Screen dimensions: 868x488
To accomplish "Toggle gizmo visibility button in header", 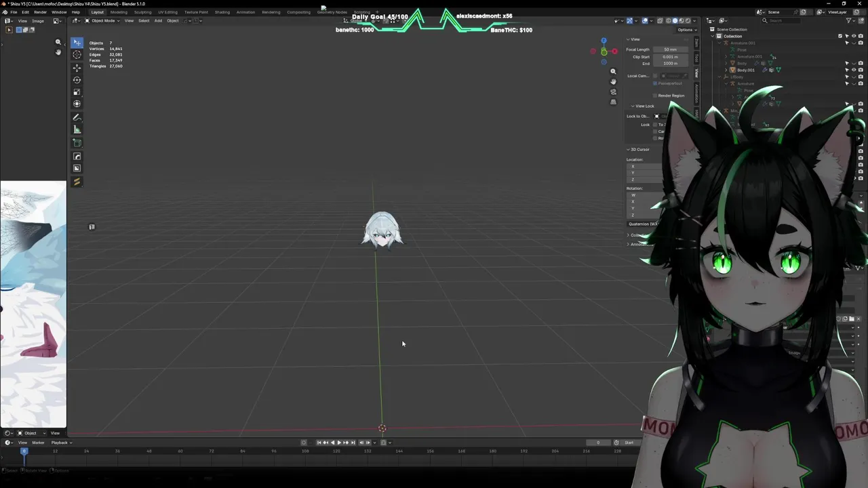I will [630, 20].
